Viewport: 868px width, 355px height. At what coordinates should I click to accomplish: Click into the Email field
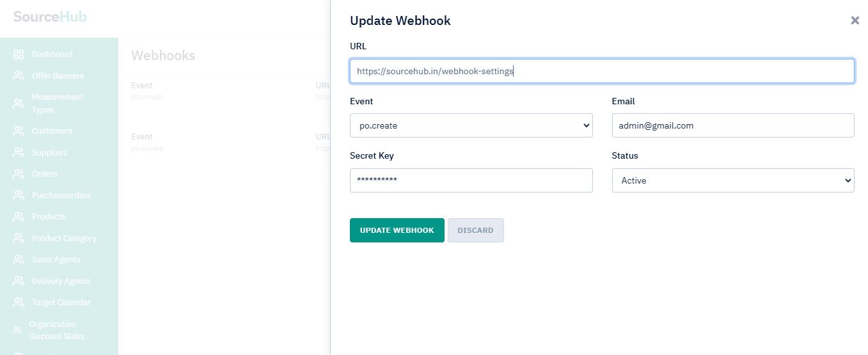732,125
